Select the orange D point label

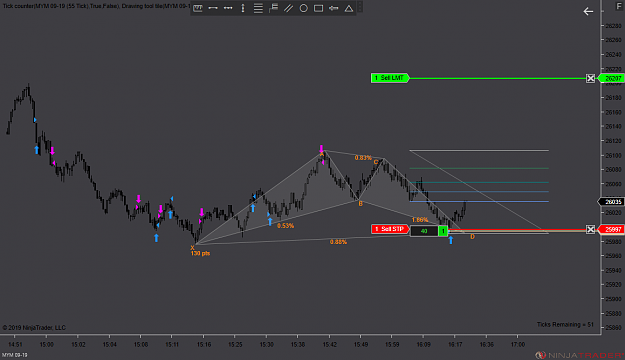(472, 237)
